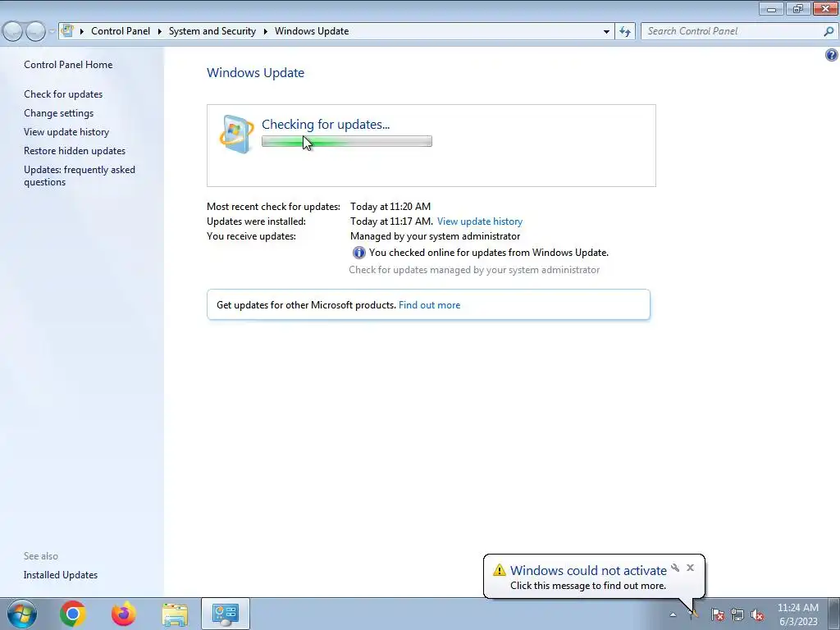Viewport: 840px width, 630px height.
Task: Click Check for updates in sidebar
Action: 63,94
